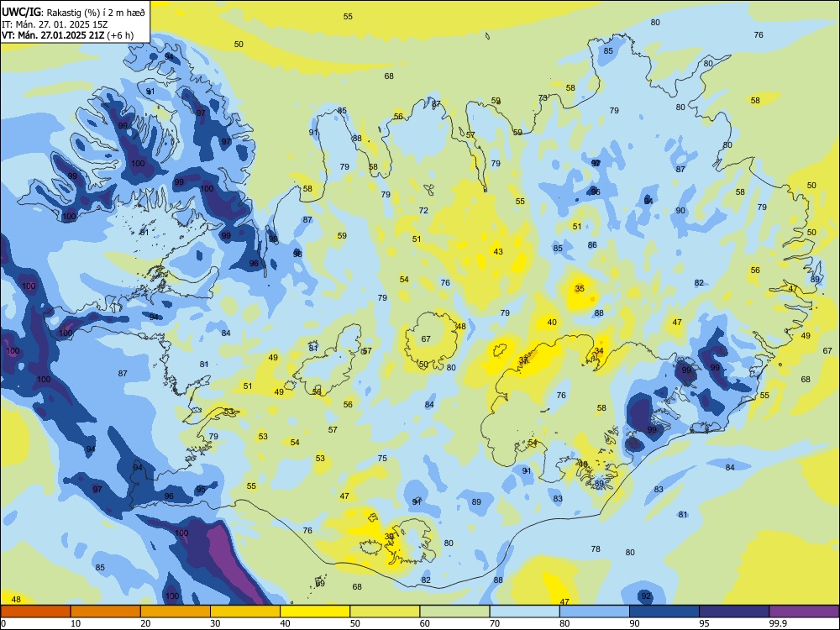The image size is (840, 630).
Task: Click the legend label '99.9'
Action: [778, 623]
